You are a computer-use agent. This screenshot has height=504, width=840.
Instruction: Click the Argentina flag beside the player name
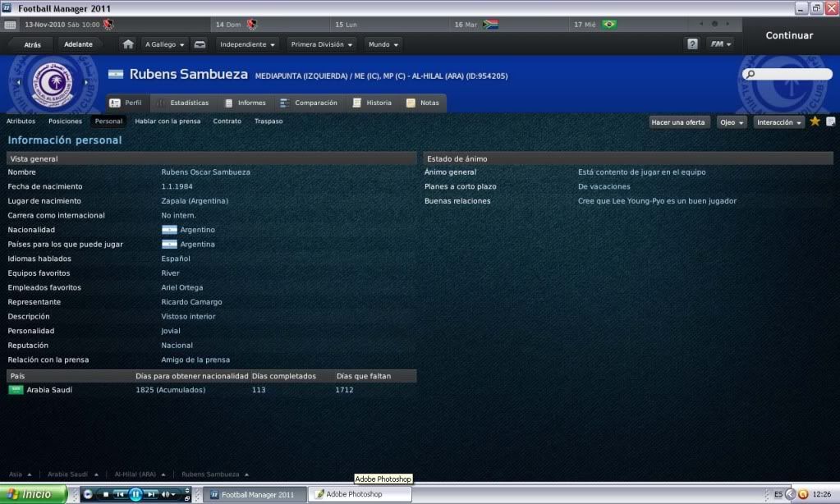116,74
